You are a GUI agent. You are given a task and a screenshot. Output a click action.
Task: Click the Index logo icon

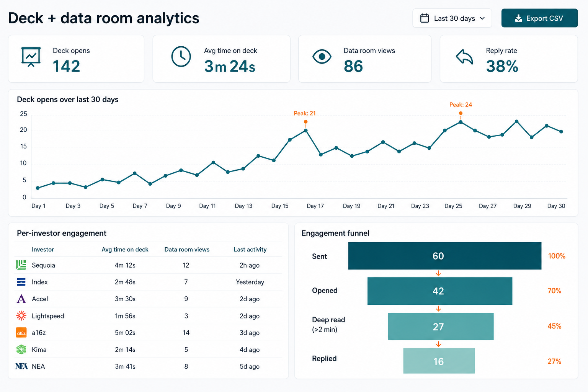click(x=21, y=282)
